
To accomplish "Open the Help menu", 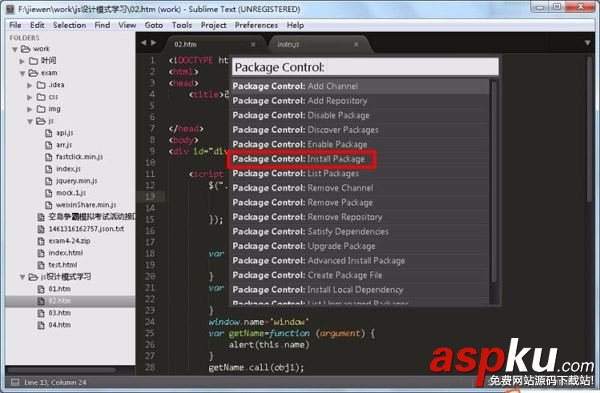I will tap(295, 25).
